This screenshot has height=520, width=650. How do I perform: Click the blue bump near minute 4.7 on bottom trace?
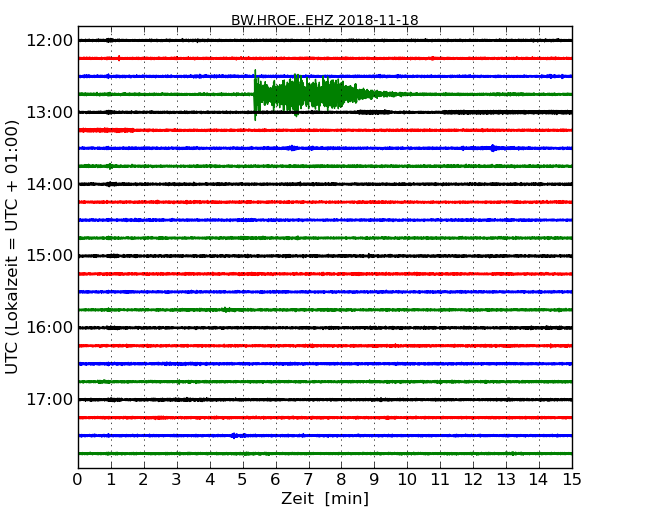point(235,435)
